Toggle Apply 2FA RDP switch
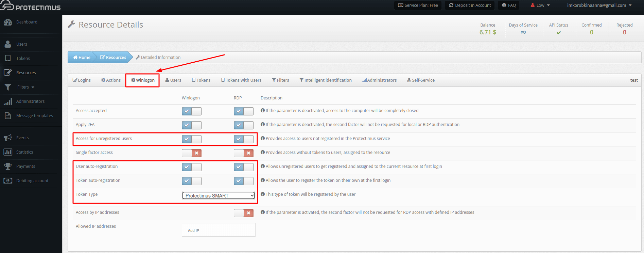The image size is (644, 253). coord(244,125)
